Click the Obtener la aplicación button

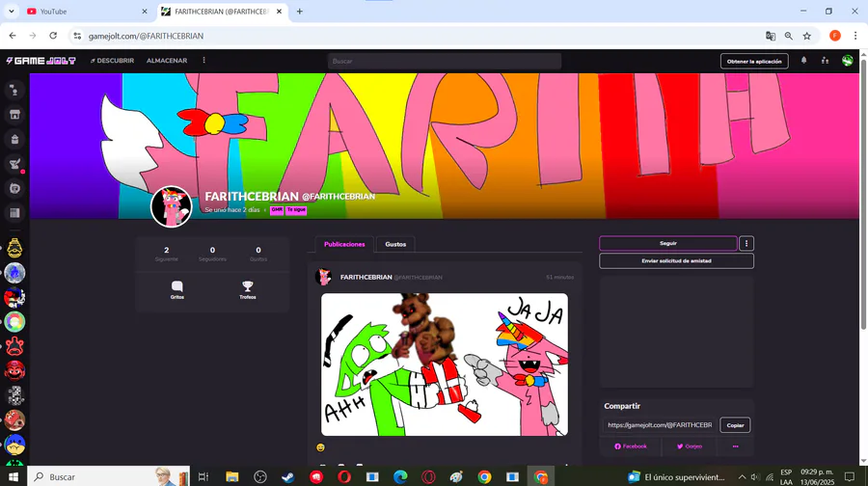point(754,62)
